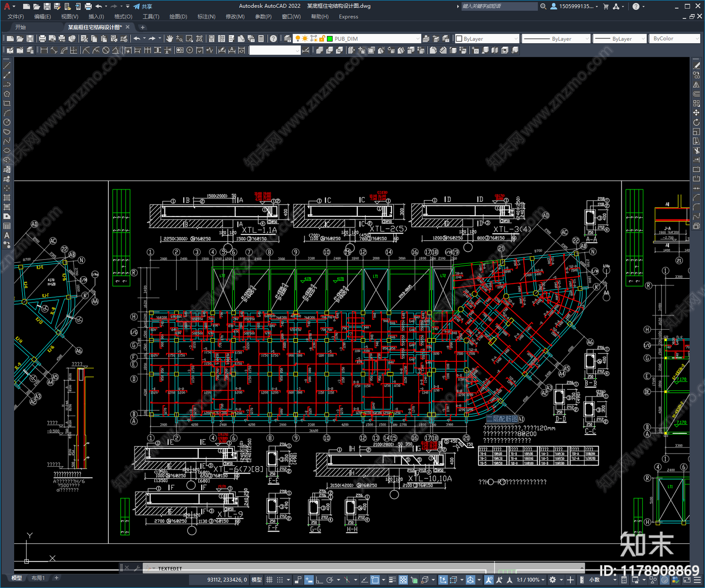
Task: Click the Pan hand tool
Action: point(169,39)
